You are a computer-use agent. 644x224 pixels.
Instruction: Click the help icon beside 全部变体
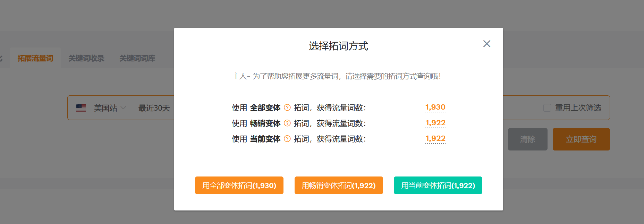pyautogui.click(x=287, y=107)
